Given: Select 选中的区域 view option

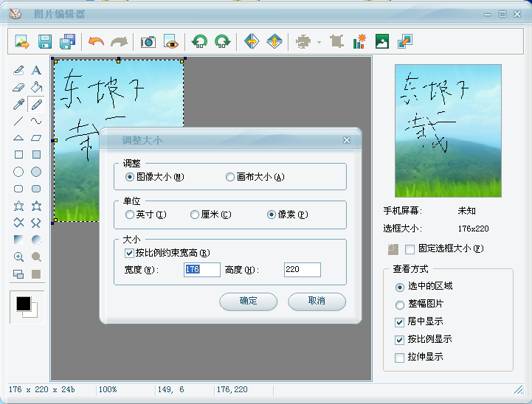Looking at the screenshot, I should (400, 287).
